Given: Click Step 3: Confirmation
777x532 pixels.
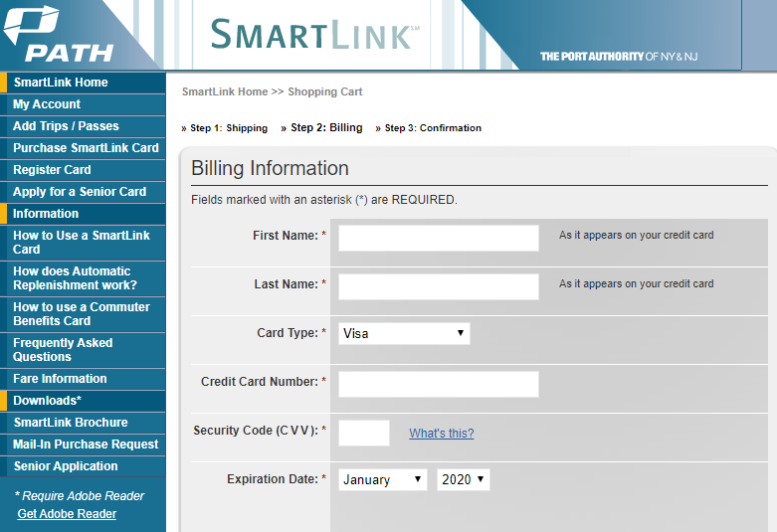Looking at the screenshot, I should tap(433, 128).
